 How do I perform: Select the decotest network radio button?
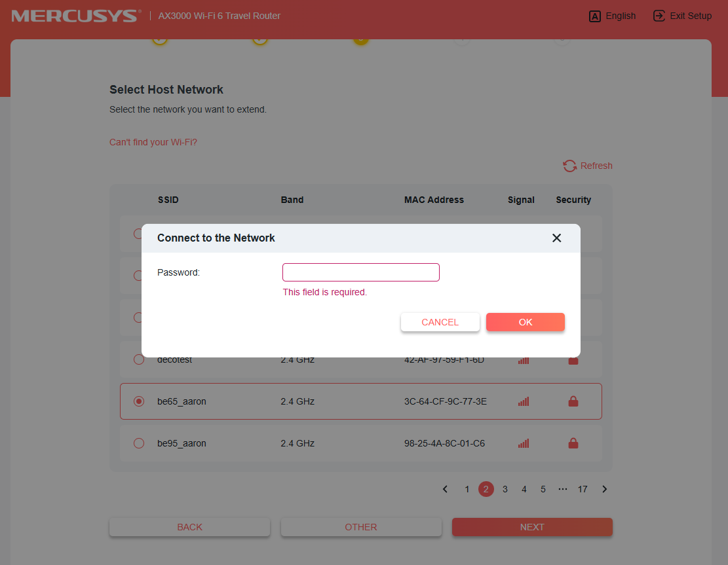pos(139,359)
